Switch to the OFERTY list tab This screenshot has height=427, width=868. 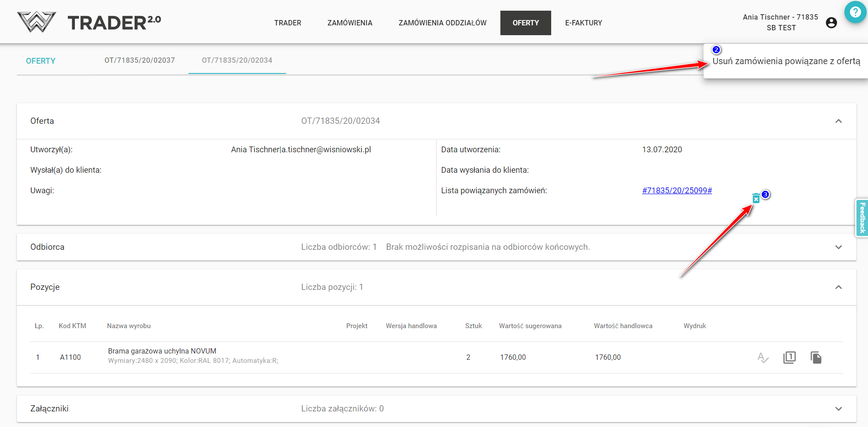pyautogui.click(x=41, y=61)
